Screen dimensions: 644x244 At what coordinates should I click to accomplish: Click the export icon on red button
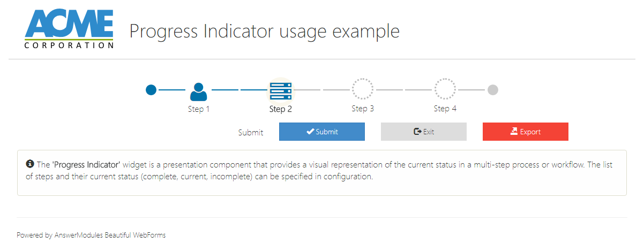pyautogui.click(x=513, y=132)
